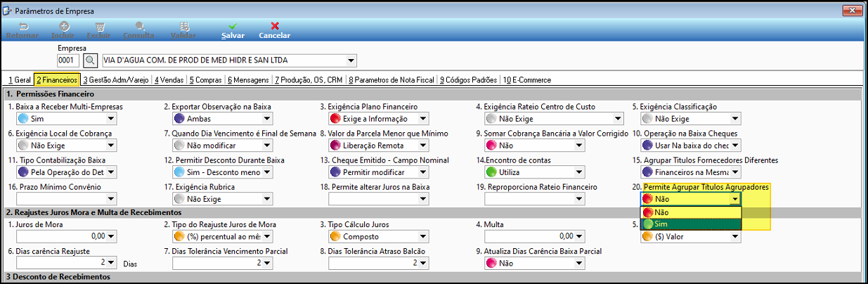The height and width of the screenshot is (284, 868).
Task: Open the 7 Produção, OS, CRM tab
Action: tap(310, 80)
